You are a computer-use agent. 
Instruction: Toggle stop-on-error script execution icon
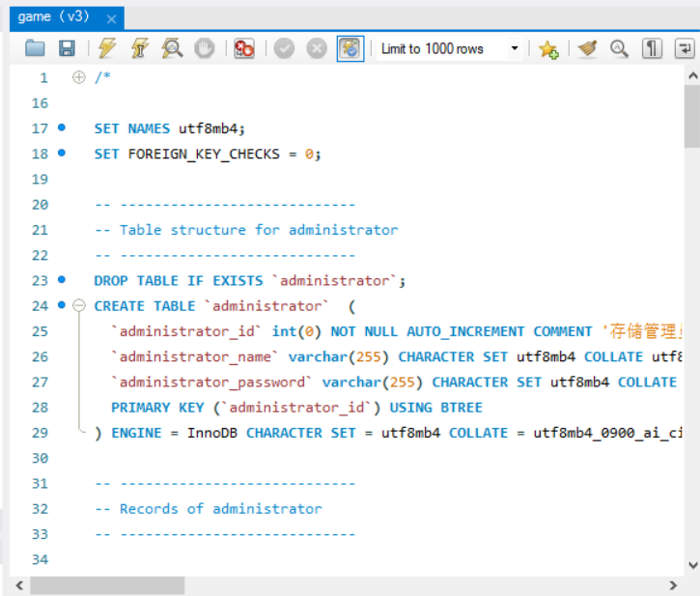tap(244, 48)
